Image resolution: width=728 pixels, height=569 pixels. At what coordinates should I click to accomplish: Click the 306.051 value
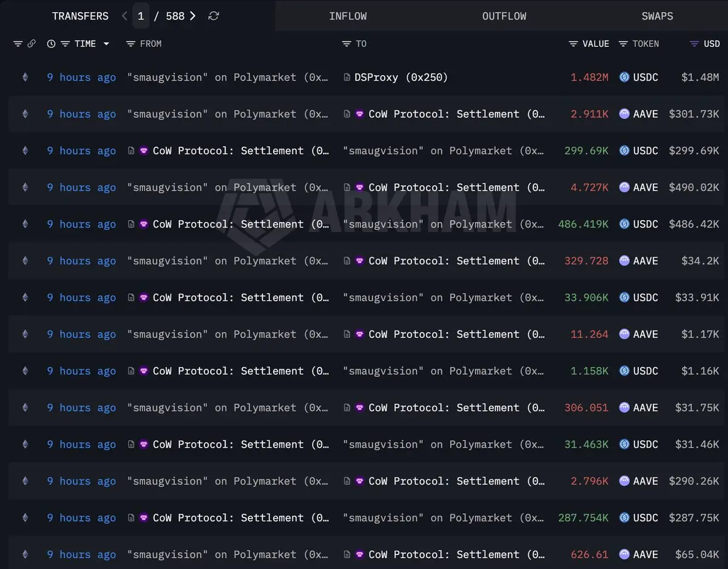(586, 408)
